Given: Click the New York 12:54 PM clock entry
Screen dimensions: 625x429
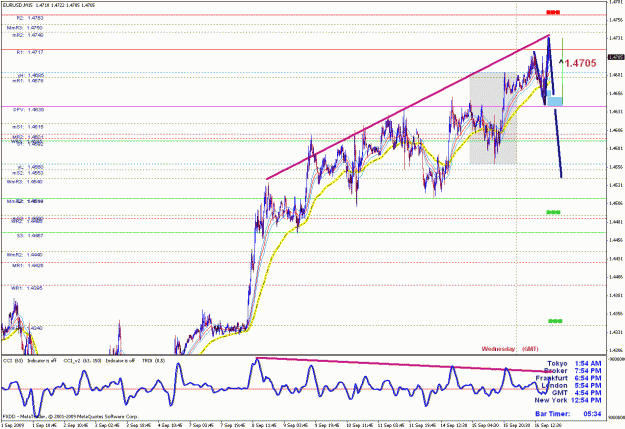Looking at the screenshot, I should click(568, 400).
